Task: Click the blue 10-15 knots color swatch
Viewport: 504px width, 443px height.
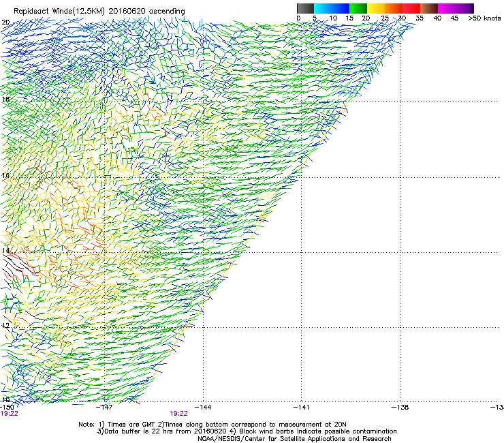Action: pyautogui.click(x=341, y=8)
